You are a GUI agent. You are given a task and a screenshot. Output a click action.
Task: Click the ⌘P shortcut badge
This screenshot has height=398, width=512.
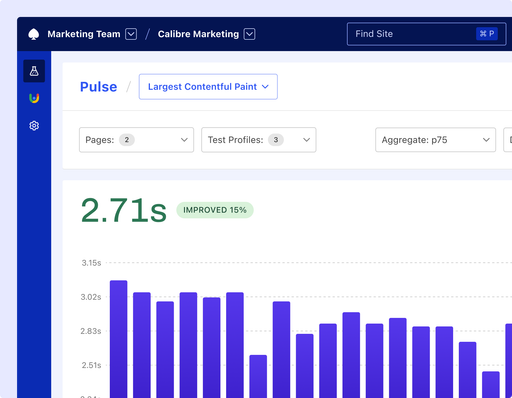click(x=487, y=34)
